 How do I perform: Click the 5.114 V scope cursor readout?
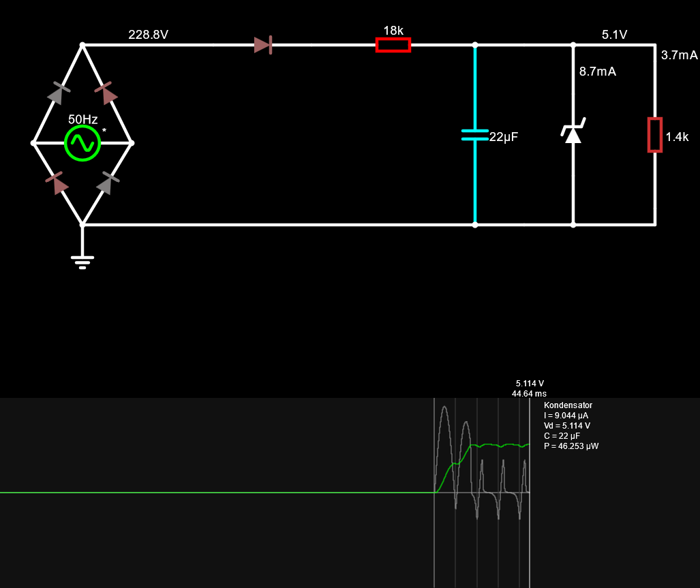(x=530, y=384)
